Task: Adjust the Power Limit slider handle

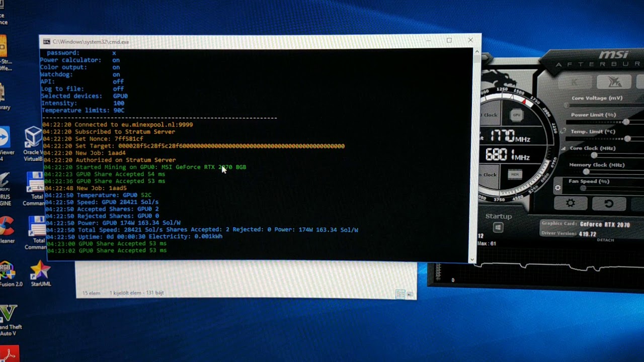Action: click(x=626, y=122)
